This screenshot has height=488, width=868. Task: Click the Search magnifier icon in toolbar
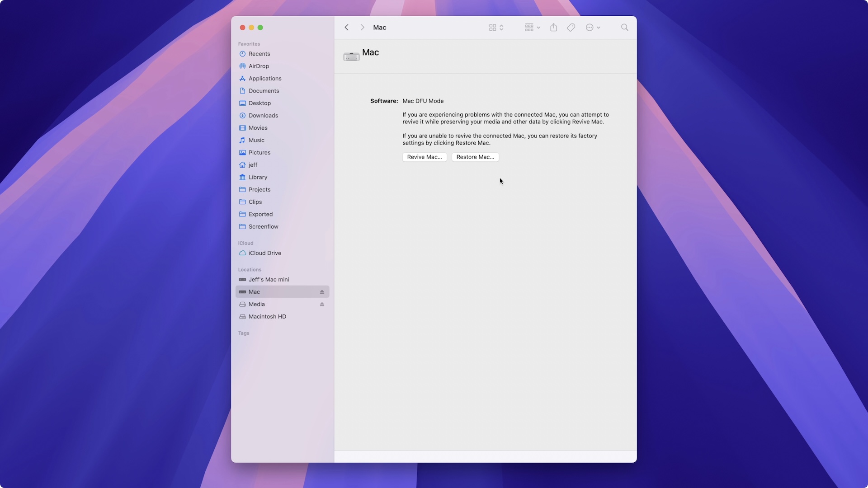click(x=624, y=28)
